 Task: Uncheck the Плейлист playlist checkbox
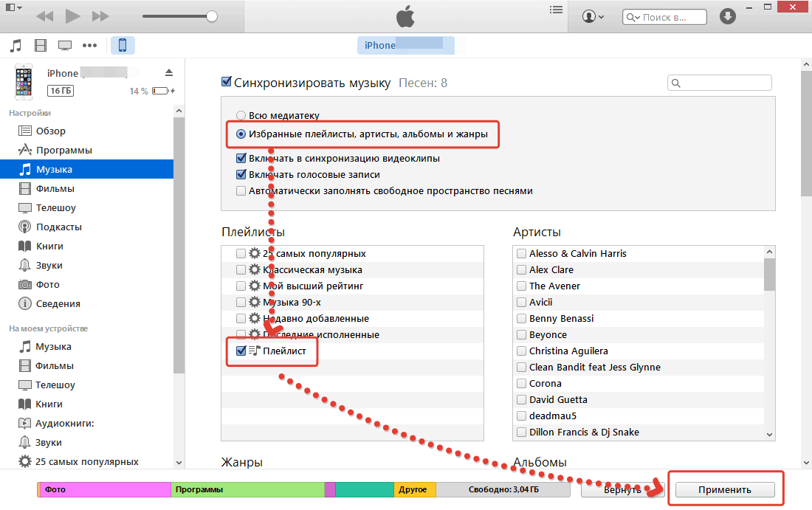(241, 351)
